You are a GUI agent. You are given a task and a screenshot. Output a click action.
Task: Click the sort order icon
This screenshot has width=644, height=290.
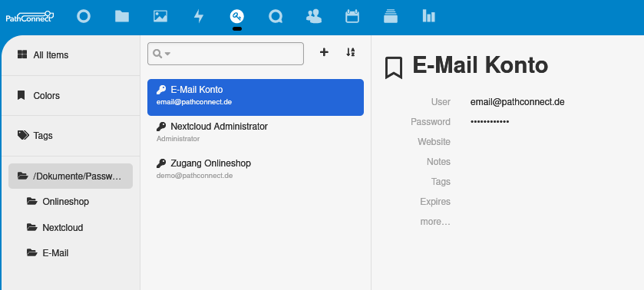click(350, 52)
